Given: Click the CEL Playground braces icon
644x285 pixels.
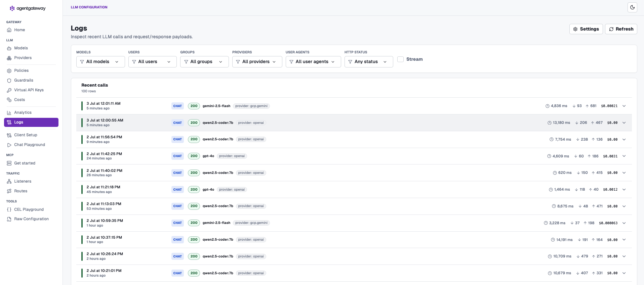Looking at the screenshot, I should pyautogui.click(x=9, y=209).
